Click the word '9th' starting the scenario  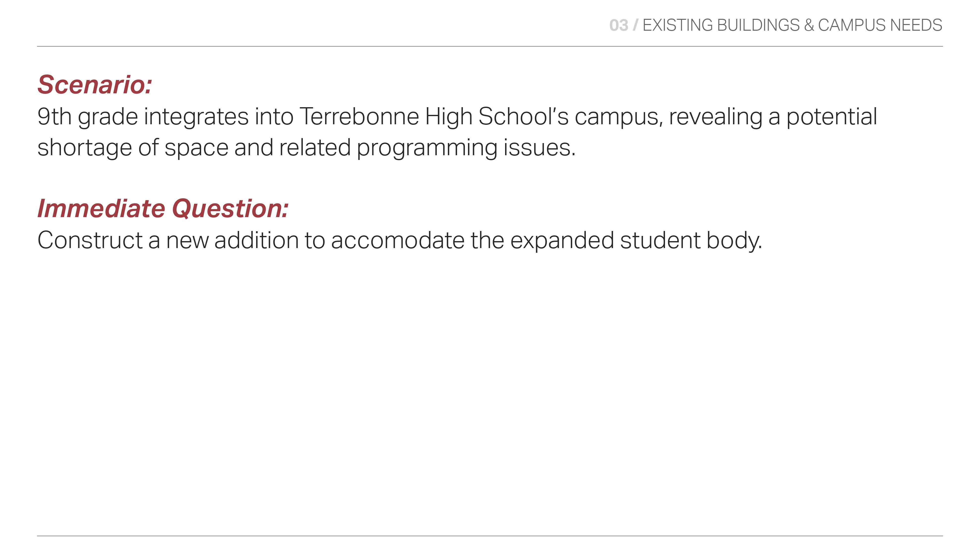[54, 116]
